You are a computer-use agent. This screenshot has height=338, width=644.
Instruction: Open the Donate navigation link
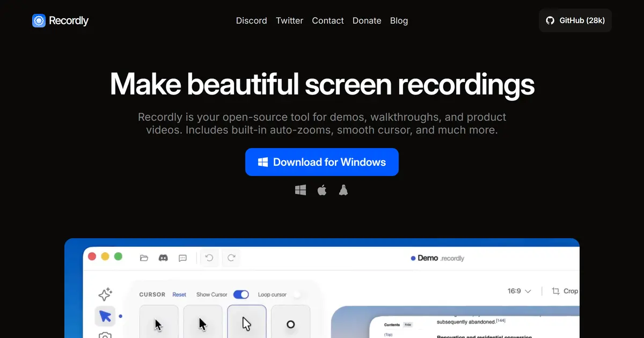pos(367,21)
